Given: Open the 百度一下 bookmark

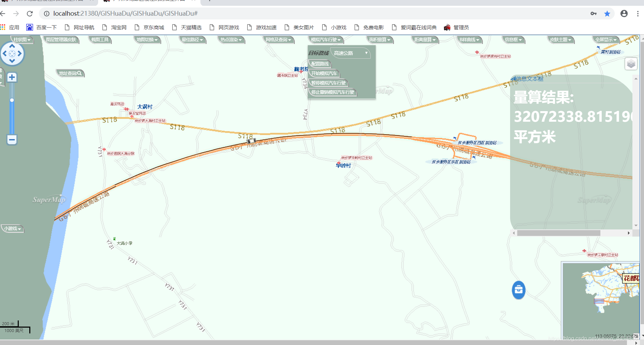Looking at the screenshot, I should pos(42,27).
